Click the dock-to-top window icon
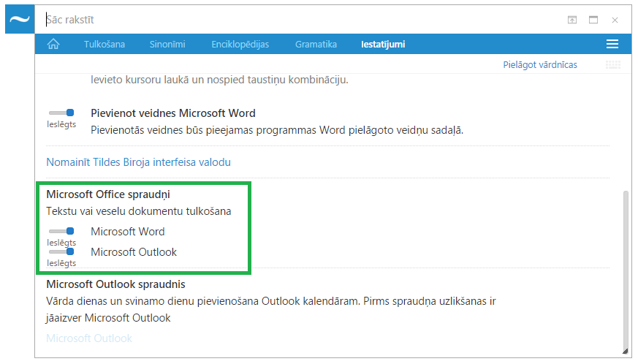Image resolution: width=638 pixels, height=364 pixels. (572, 20)
